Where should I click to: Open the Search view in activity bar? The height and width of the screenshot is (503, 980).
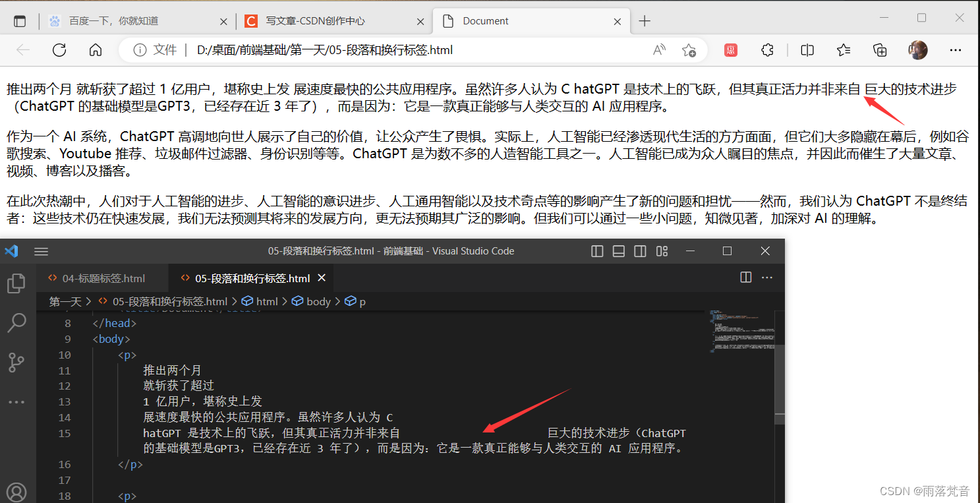pyautogui.click(x=16, y=323)
